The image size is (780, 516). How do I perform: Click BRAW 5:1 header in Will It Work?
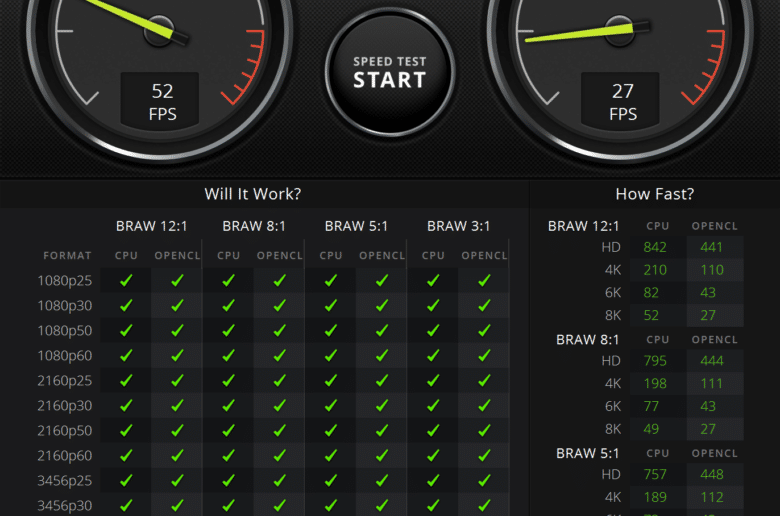pyautogui.click(x=356, y=226)
